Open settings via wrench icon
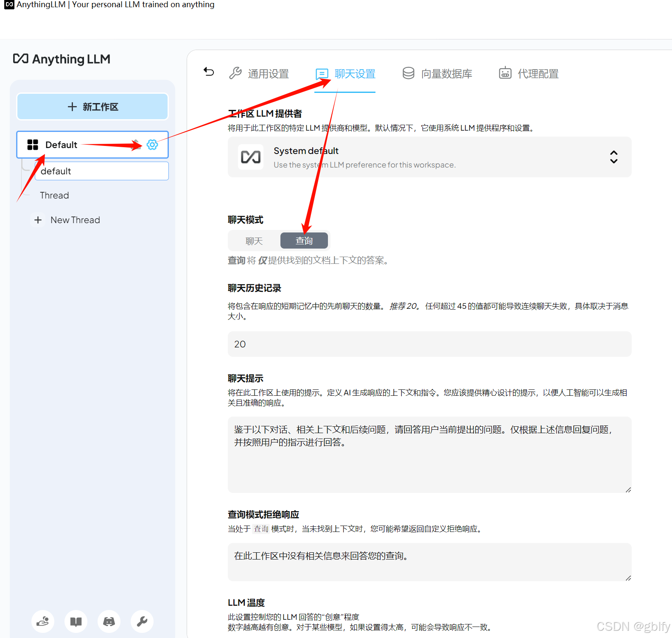672x638 pixels. tap(142, 621)
